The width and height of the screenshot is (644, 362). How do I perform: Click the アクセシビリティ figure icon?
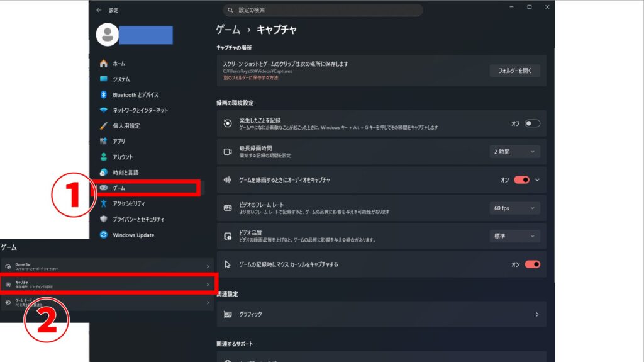104,203
